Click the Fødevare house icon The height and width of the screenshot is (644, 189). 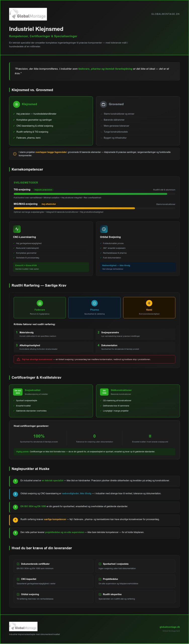pos(40,303)
